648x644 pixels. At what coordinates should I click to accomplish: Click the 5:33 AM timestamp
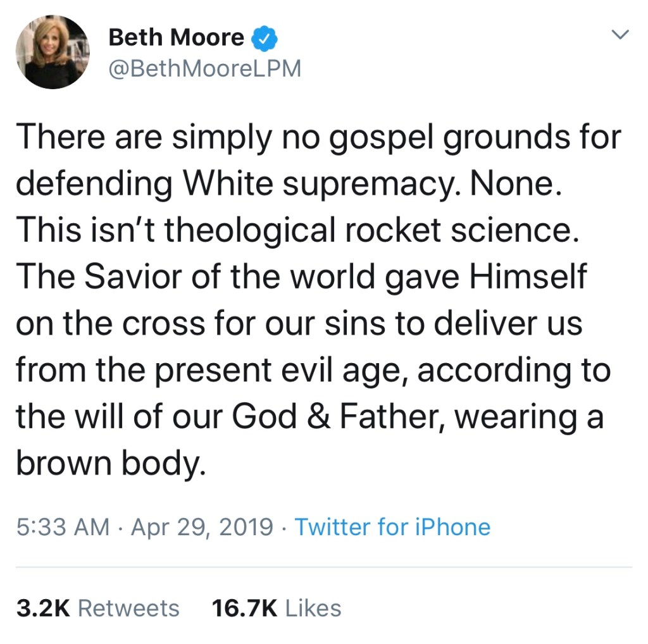62,527
